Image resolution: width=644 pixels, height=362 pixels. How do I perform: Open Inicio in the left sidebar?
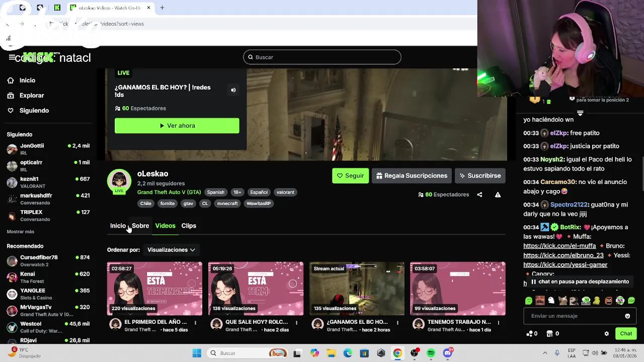[22, 80]
